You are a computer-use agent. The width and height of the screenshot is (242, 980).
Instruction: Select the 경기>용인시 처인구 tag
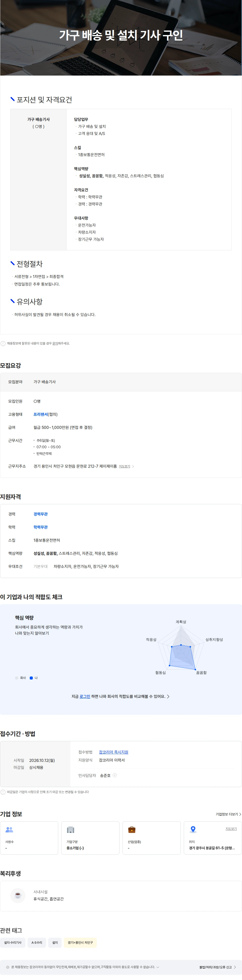[80, 942]
